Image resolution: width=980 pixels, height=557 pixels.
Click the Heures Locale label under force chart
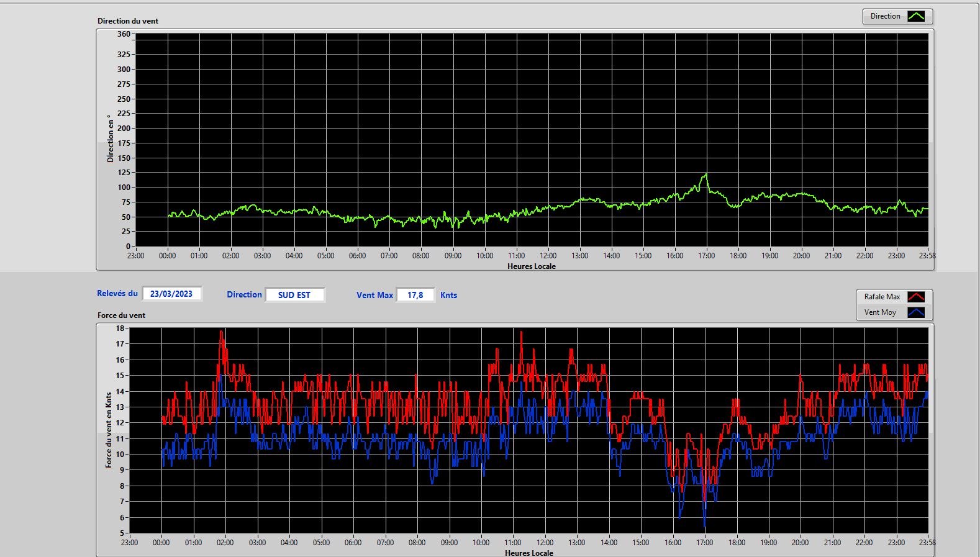[529, 553]
